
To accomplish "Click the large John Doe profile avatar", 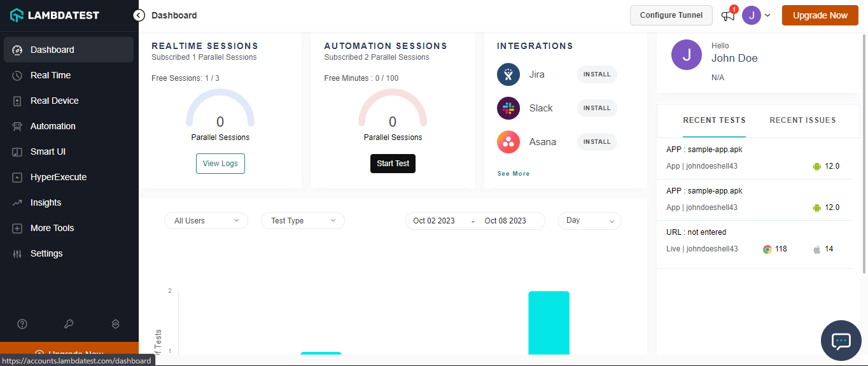I will pyautogui.click(x=687, y=55).
